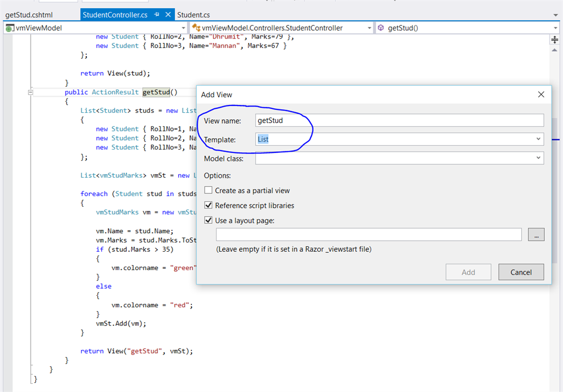Click the editor split-view handle icon
Viewport: 563px width, 392px height.
pyautogui.click(x=554, y=40)
